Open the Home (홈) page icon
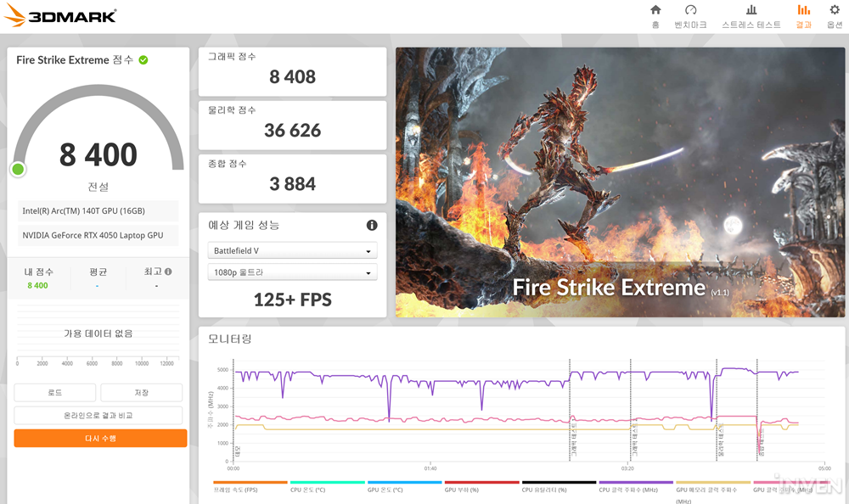The width and height of the screenshot is (849, 504). [x=655, y=9]
